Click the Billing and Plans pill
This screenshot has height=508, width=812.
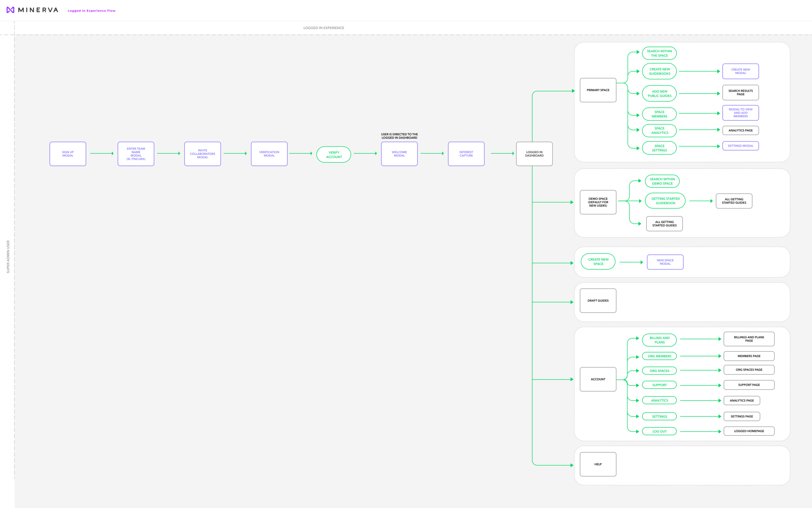click(x=659, y=340)
